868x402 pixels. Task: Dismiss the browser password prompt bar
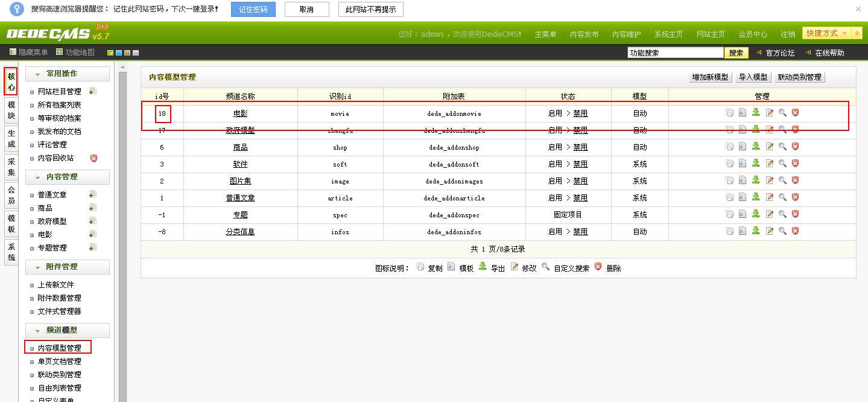click(x=858, y=9)
